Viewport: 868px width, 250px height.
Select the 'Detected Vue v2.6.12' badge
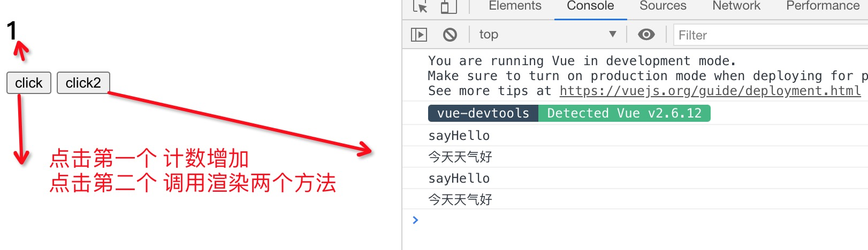point(624,113)
